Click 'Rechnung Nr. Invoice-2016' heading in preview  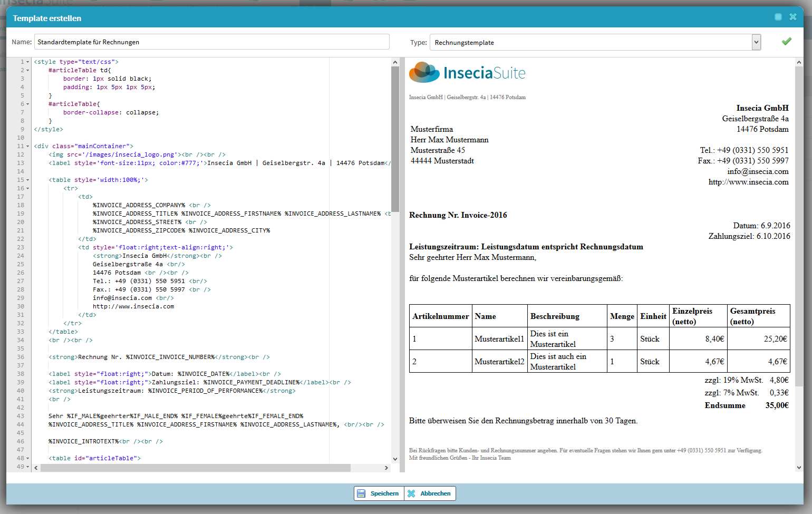[x=458, y=215]
